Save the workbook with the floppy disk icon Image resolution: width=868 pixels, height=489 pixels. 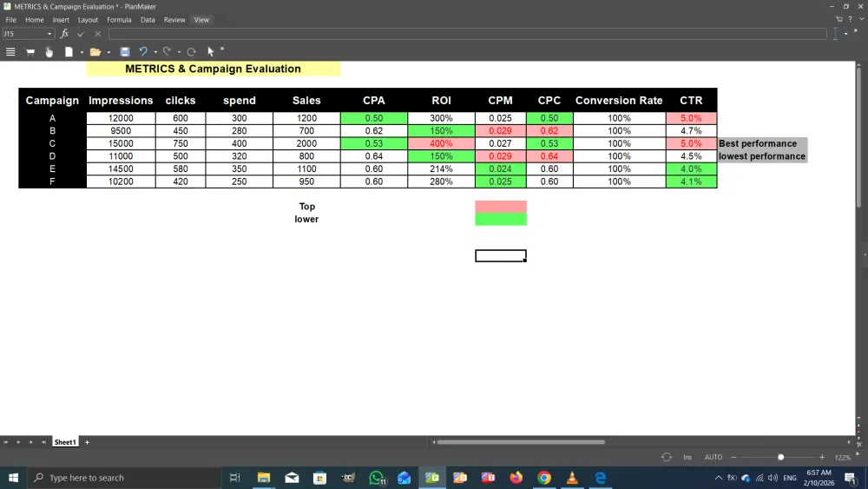[x=125, y=52]
